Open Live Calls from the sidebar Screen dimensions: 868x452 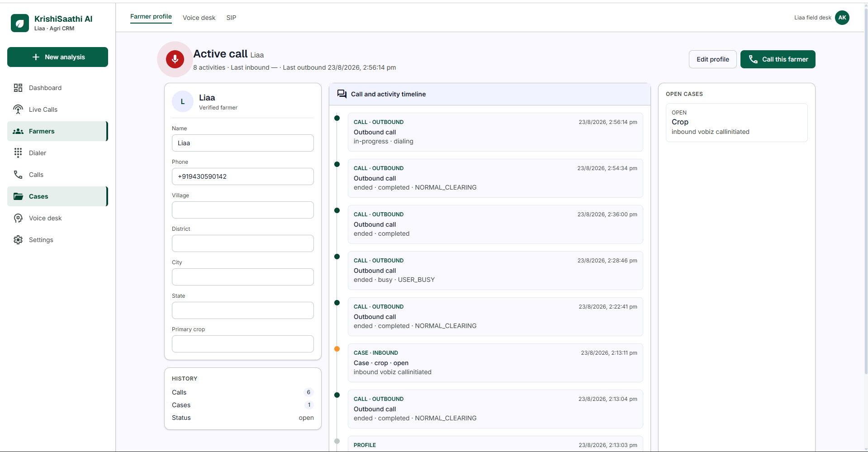57,109
